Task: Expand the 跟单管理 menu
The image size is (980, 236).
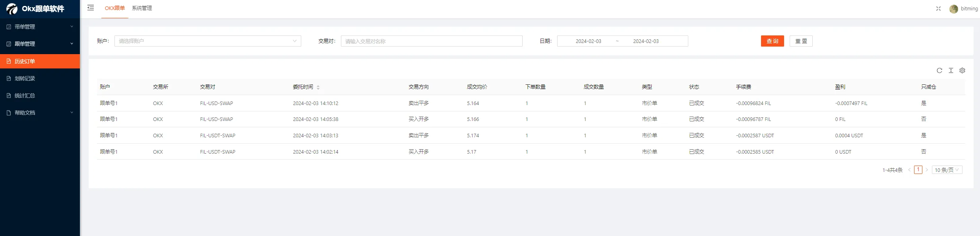Action: tap(40, 44)
